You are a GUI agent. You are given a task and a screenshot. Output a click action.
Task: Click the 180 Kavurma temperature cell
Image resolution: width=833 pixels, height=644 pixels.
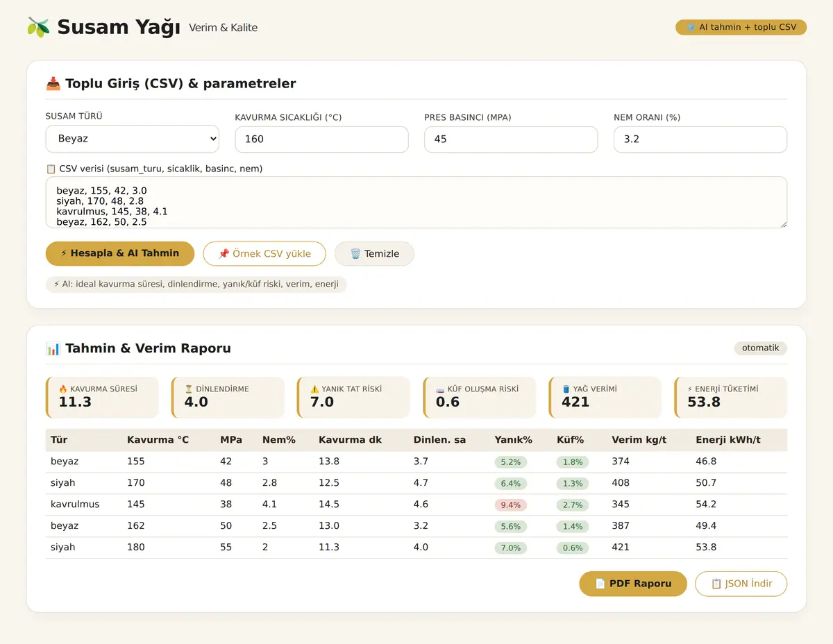point(136,548)
